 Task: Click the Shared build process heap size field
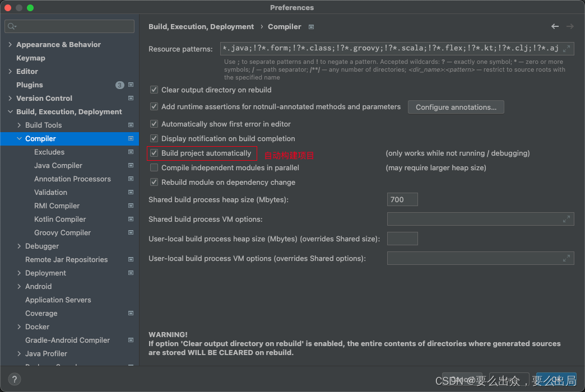402,199
